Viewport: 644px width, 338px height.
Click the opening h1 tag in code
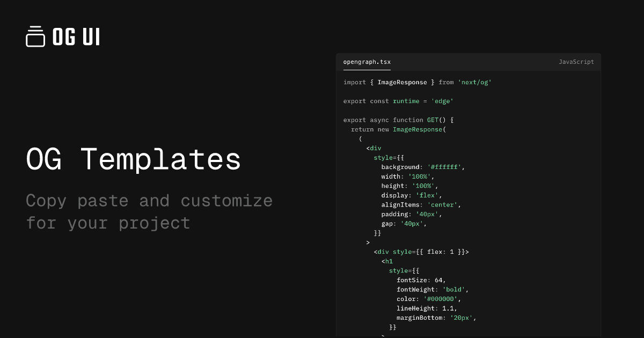387,261
